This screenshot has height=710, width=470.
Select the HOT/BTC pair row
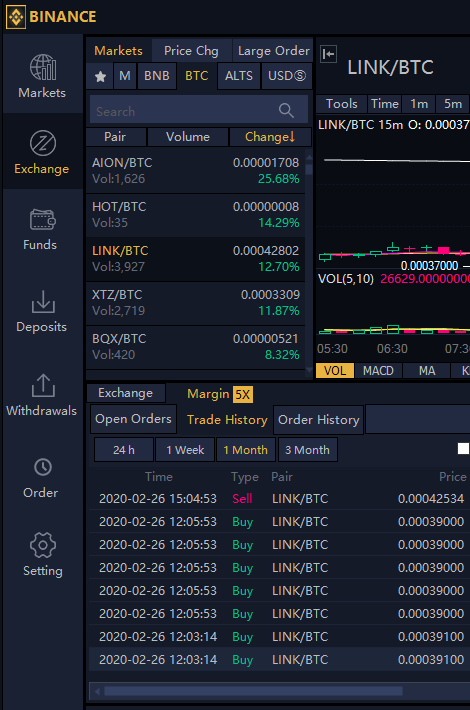tap(196, 215)
